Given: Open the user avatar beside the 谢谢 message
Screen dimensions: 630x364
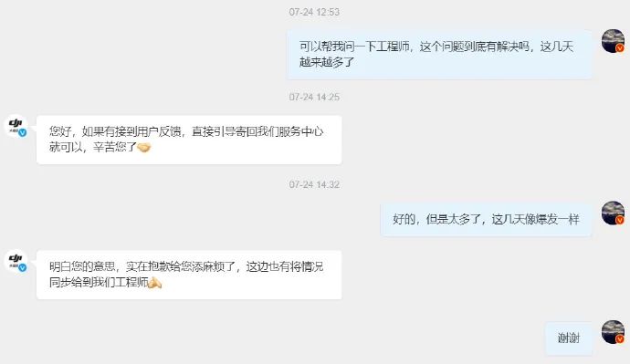Looking at the screenshot, I should point(613,332).
